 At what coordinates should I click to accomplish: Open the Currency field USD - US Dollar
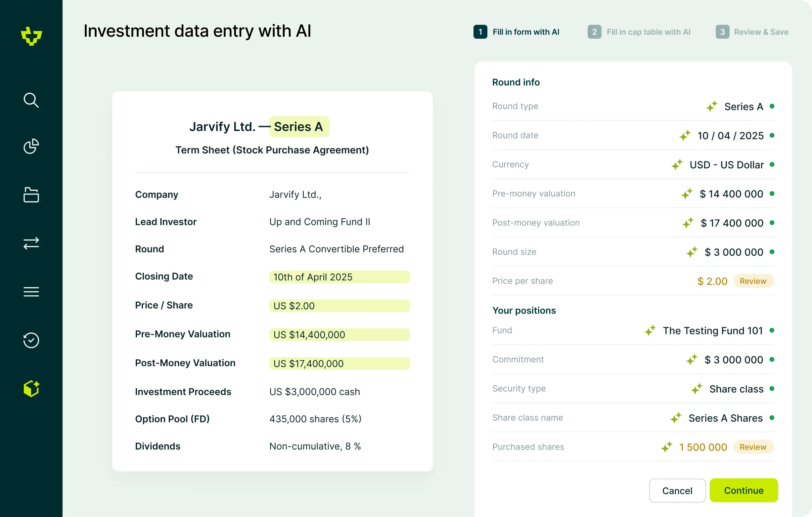click(x=633, y=164)
